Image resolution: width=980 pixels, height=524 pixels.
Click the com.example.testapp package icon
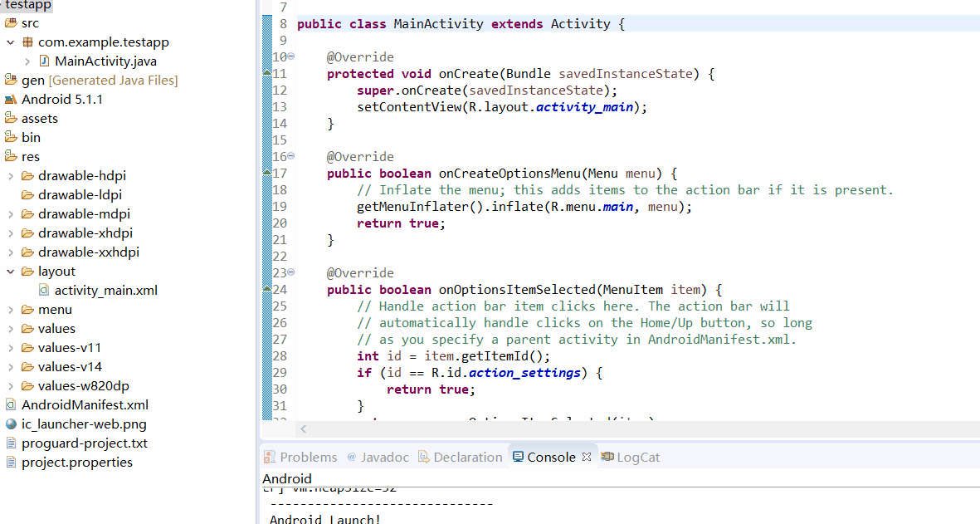click(x=27, y=42)
